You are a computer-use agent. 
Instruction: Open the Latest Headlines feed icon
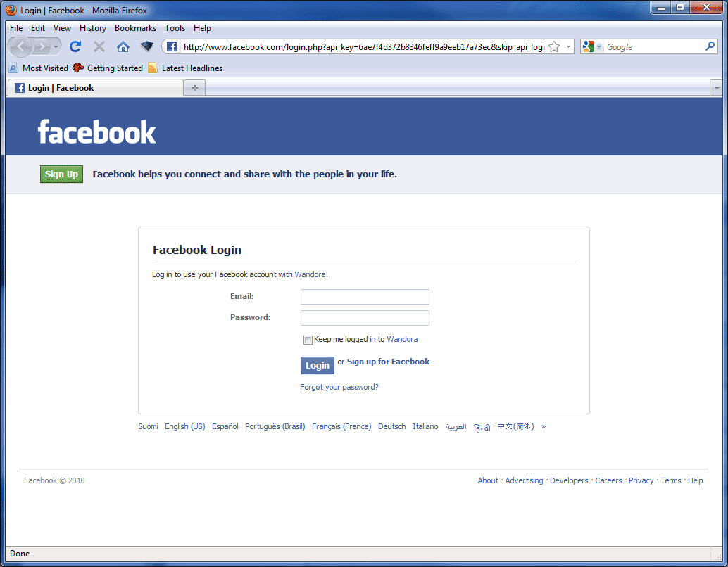[152, 68]
